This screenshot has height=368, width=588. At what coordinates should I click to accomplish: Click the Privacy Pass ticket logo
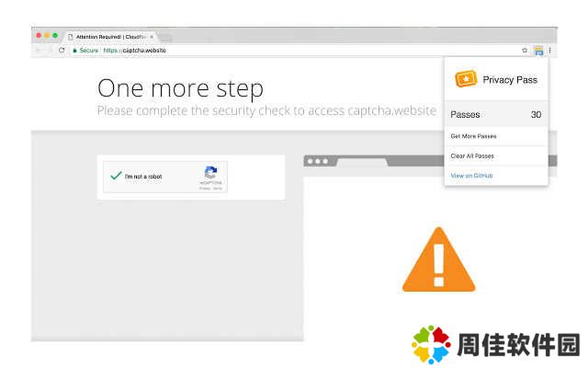466,79
